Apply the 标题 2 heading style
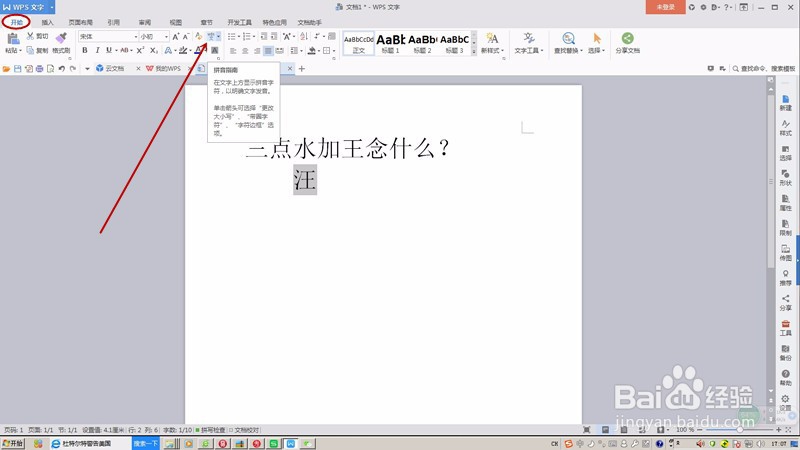800x450 pixels. pyautogui.click(x=422, y=43)
